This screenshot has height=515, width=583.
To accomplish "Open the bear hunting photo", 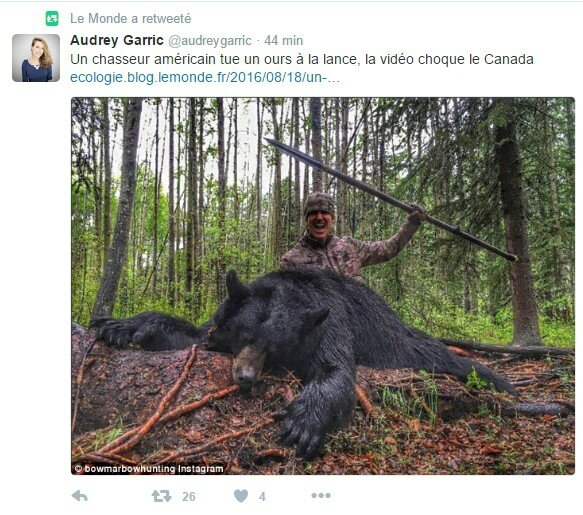I will click(323, 286).
